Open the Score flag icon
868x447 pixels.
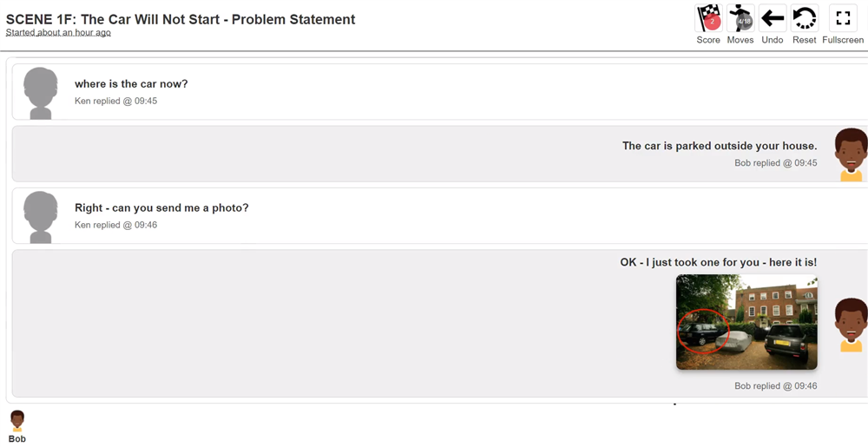point(708,18)
